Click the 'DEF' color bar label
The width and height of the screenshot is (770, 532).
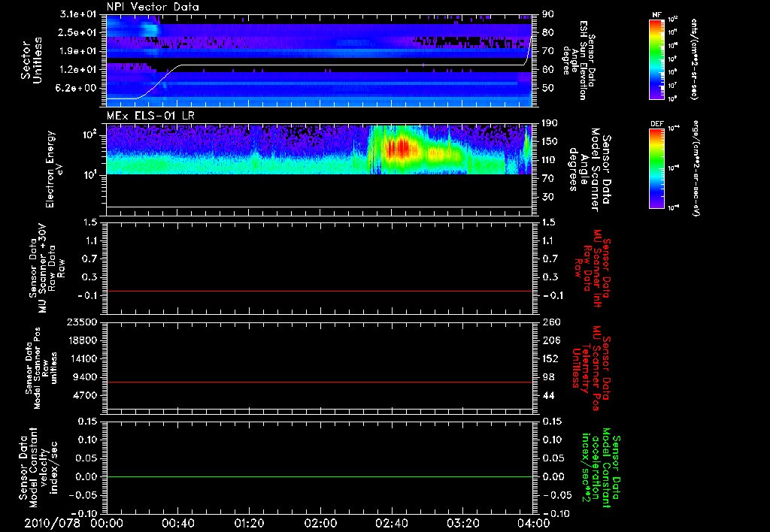pos(656,124)
